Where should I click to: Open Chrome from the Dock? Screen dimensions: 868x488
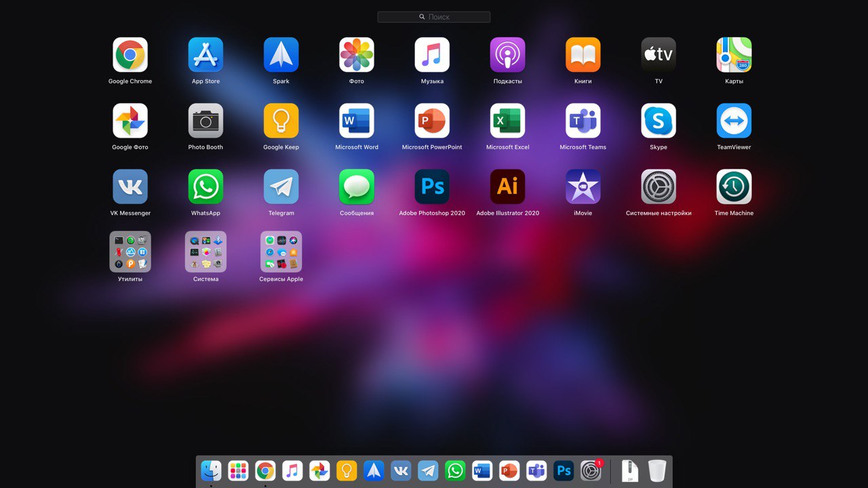pos(265,470)
